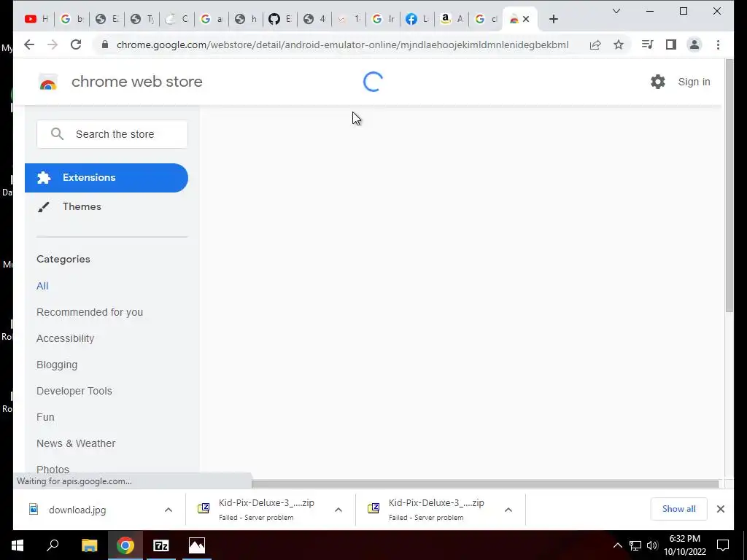Click the taskbar clock and date
Viewport: 747px width, 560px height.
[x=685, y=545]
